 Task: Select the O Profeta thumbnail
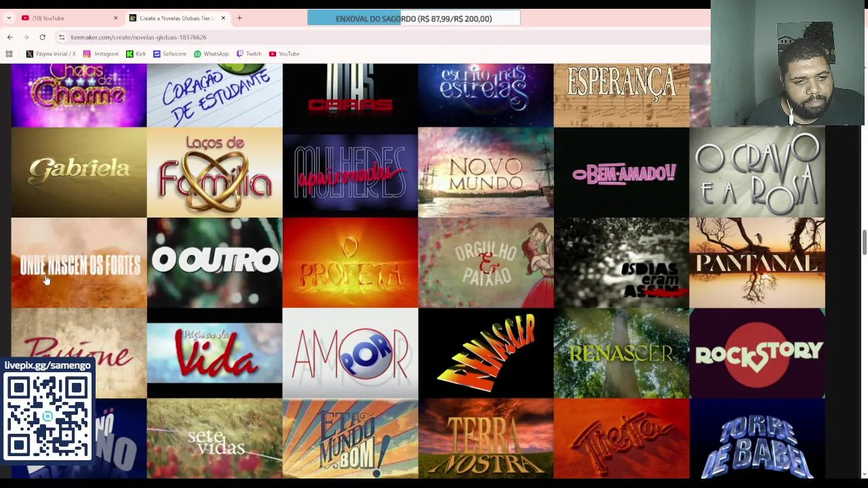tap(350, 263)
